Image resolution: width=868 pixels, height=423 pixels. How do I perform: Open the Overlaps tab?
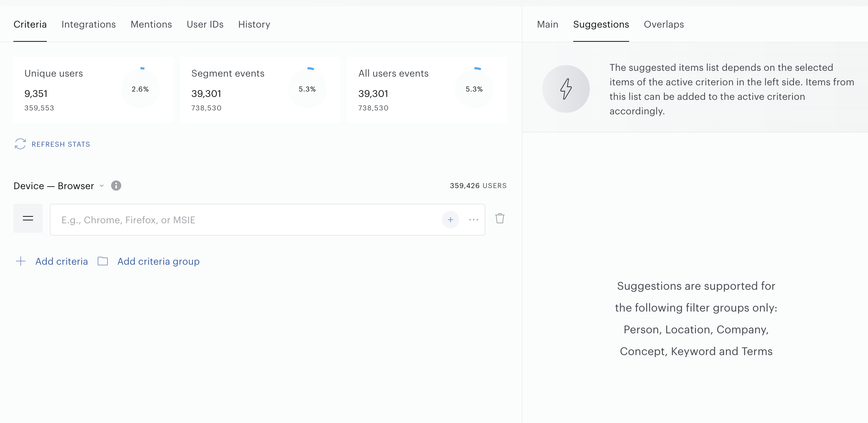pyautogui.click(x=664, y=24)
